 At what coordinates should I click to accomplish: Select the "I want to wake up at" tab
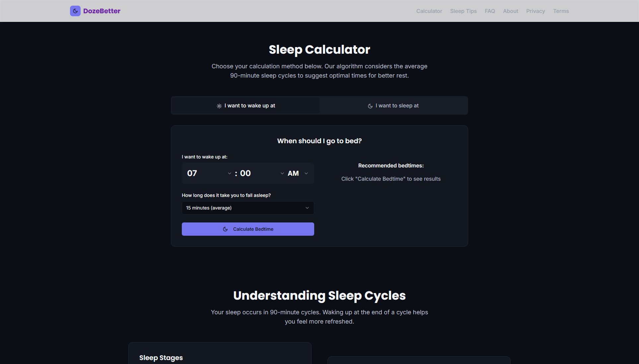246,105
